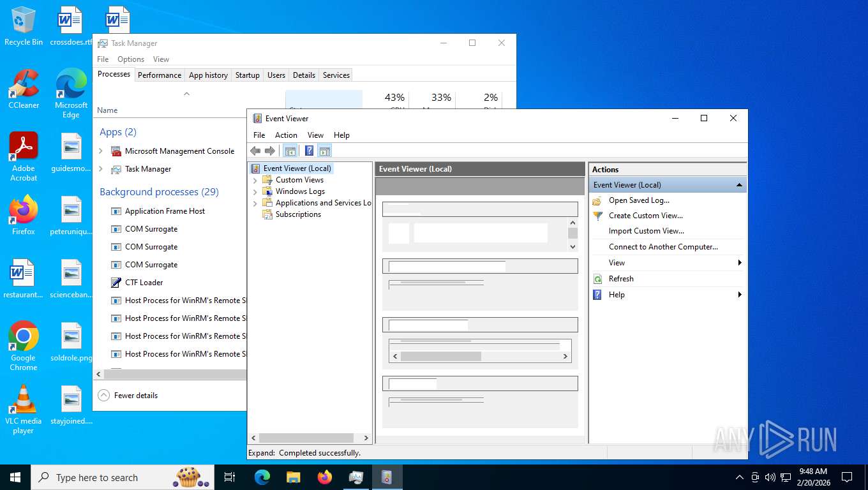
Task: Select Subscriptions in console tree
Action: [298, 214]
